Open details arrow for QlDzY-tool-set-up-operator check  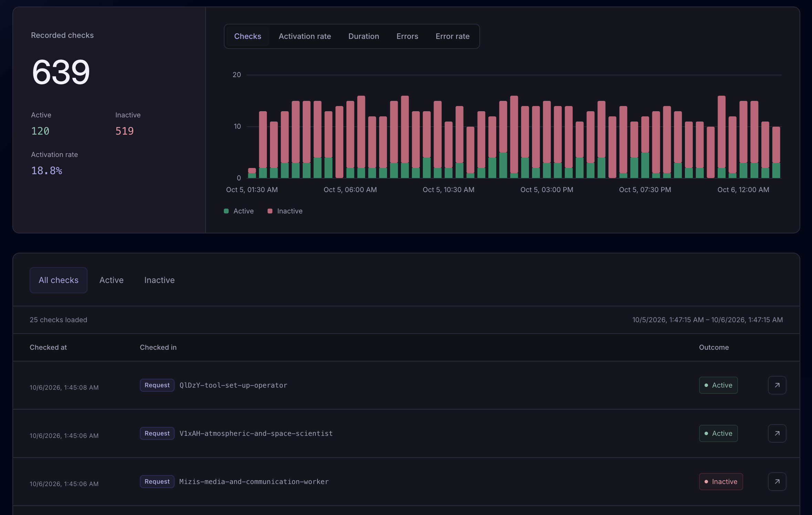pos(777,385)
